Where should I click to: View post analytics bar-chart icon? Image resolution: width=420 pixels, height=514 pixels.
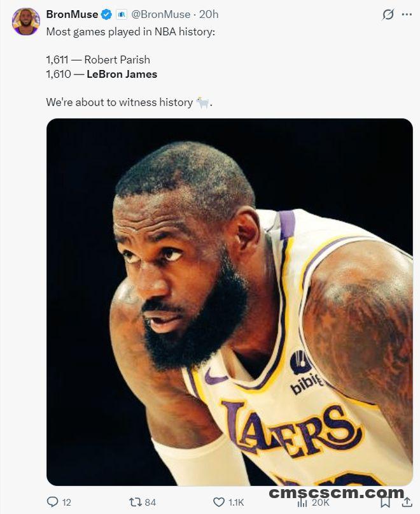(x=302, y=503)
